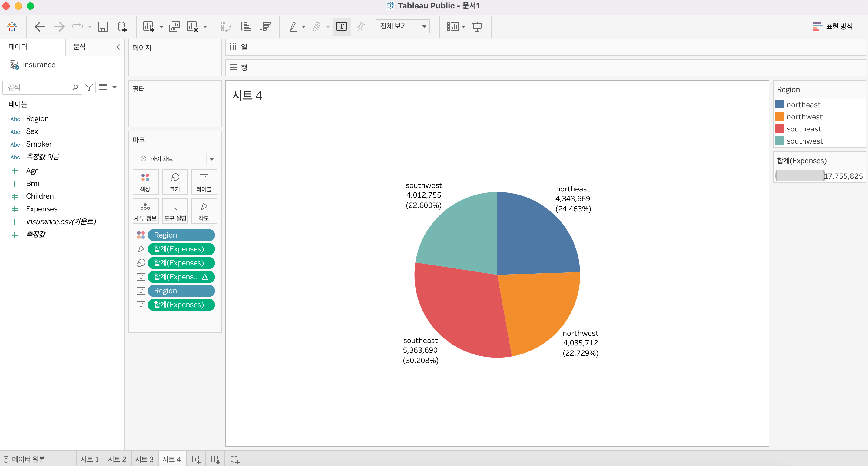Select the Expenses measure field
Image resolution: width=868 pixels, height=466 pixels.
[x=41, y=209]
